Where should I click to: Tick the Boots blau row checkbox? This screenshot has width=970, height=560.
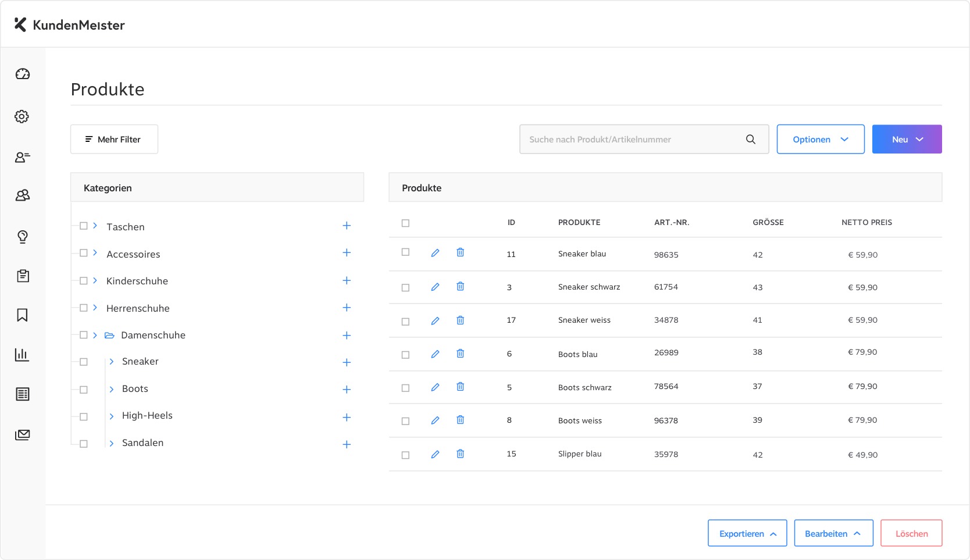[405, 355]
